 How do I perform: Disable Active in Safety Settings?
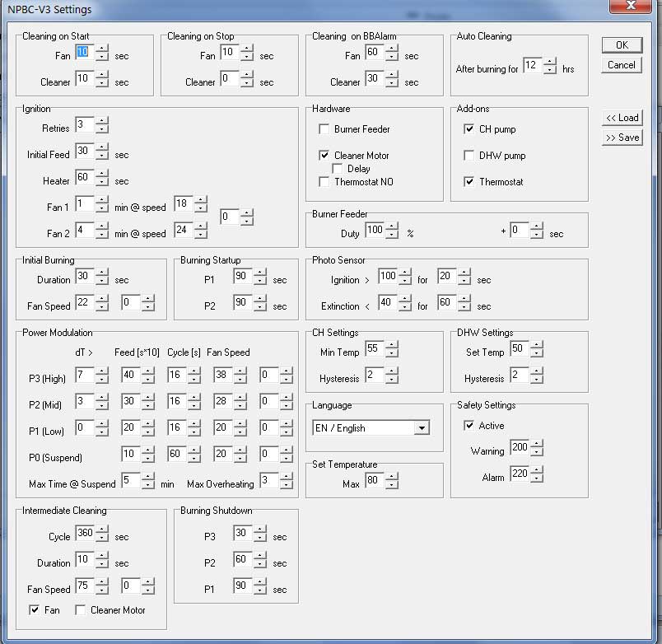point(469,426)
